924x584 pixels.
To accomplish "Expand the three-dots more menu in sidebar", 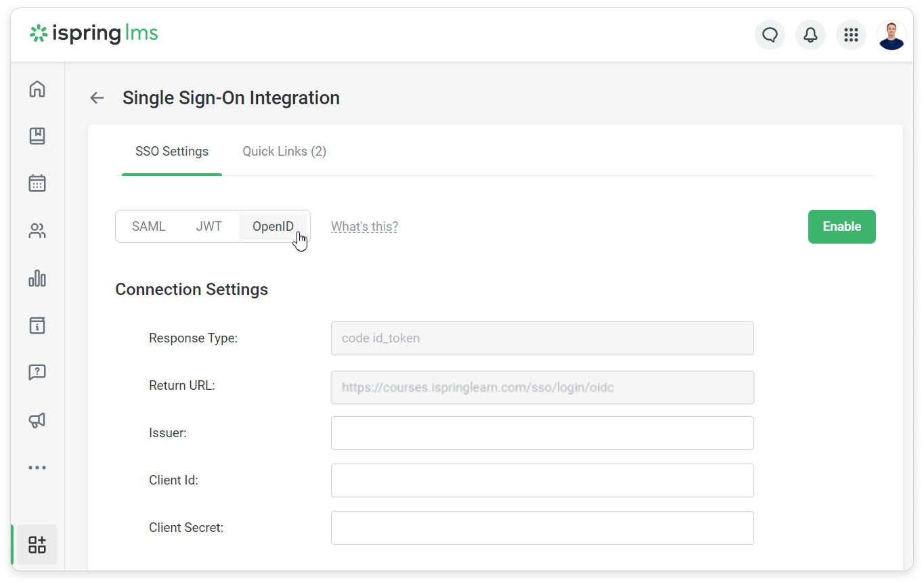I will pyautogui.click(x=37, y=468).
